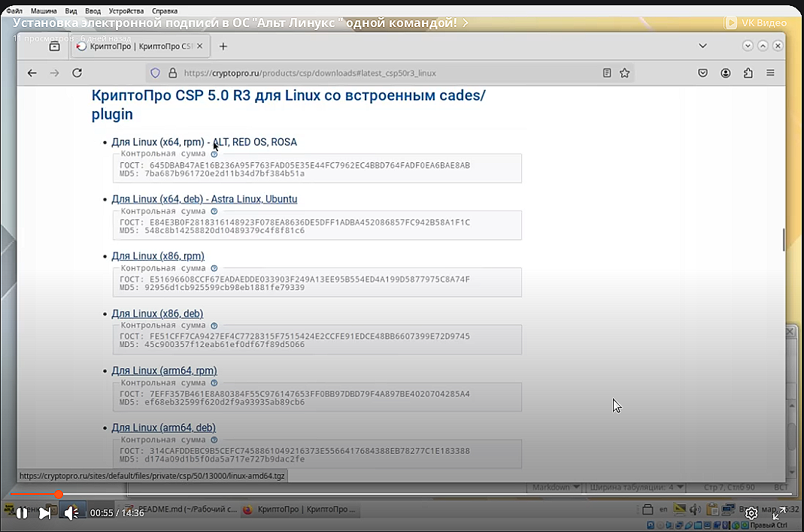Open the Машина menu

pos(44,11)
